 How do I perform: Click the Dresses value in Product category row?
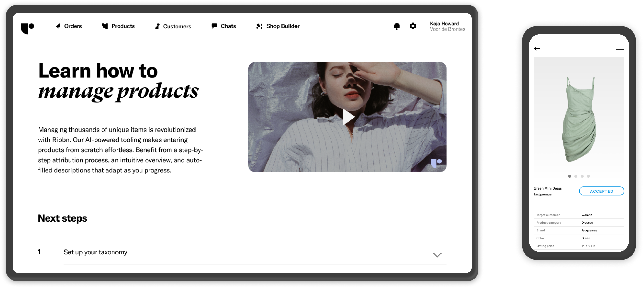point(587,223)
